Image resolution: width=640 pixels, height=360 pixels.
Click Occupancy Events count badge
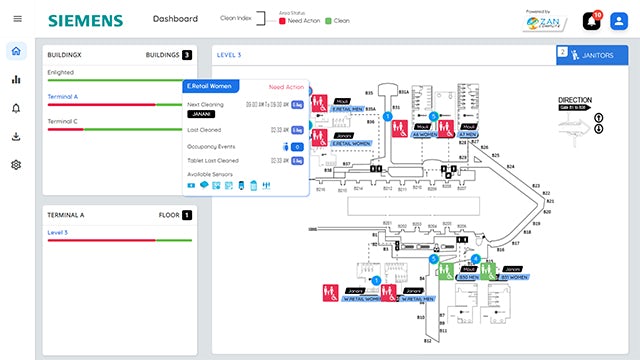(297, 147)
